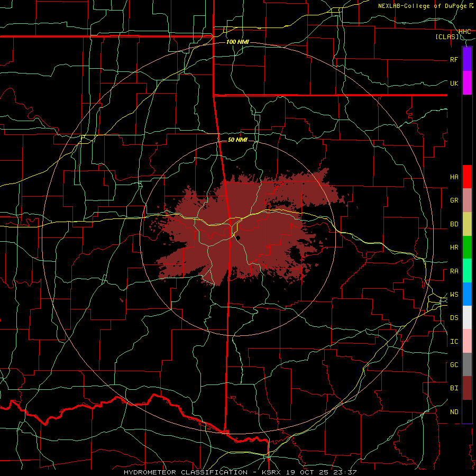Click the HR green legend swatch

pyautogui.click(x=467, y=248)
